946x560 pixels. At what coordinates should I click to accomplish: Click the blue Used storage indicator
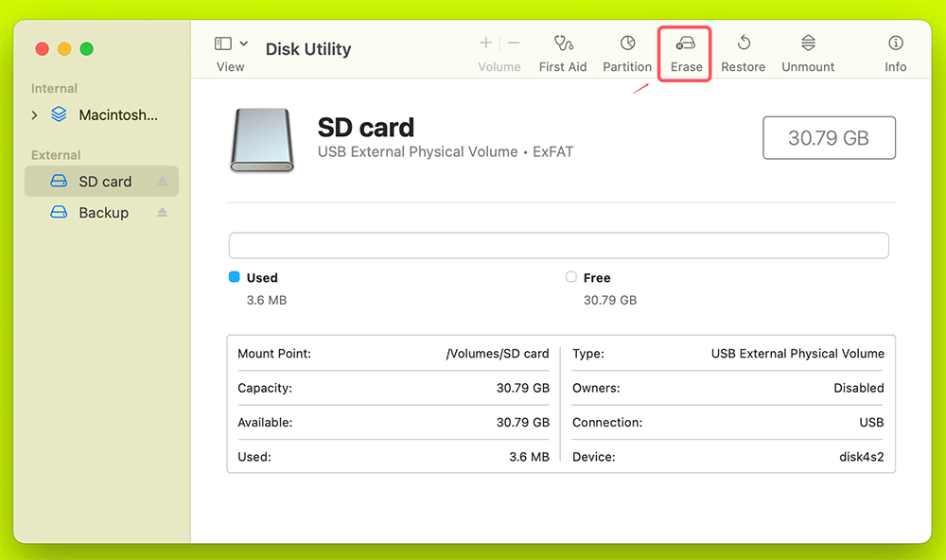(x=234, y=277)
